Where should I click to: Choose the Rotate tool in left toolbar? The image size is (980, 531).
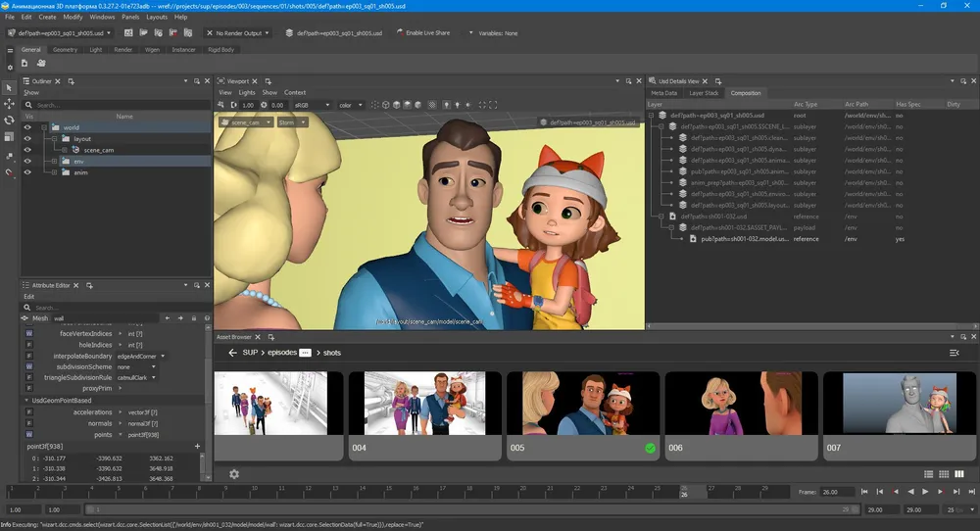[10, 121]
